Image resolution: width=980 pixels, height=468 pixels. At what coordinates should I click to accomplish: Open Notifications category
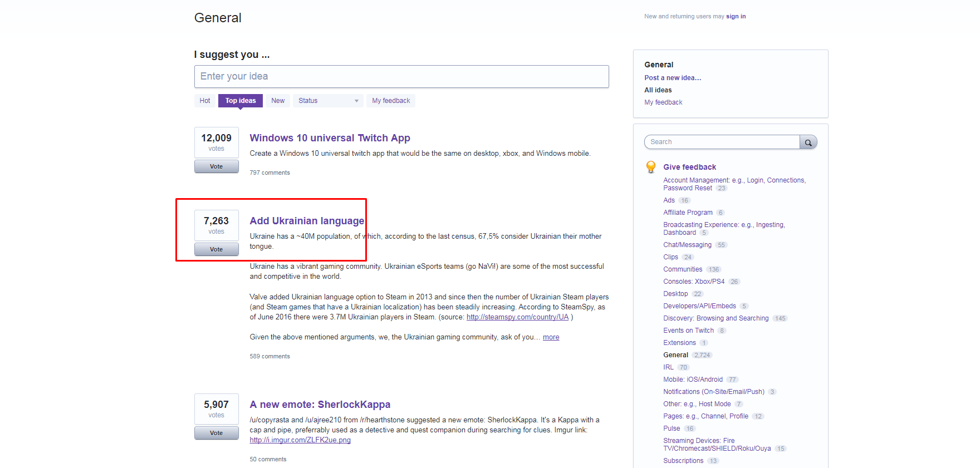click(x=714, y=392)
